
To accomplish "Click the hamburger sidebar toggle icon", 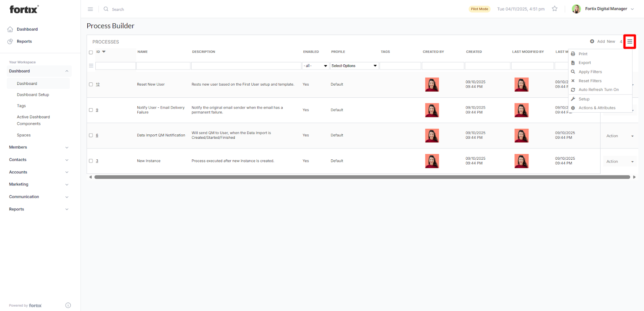I will pos(90,9).
